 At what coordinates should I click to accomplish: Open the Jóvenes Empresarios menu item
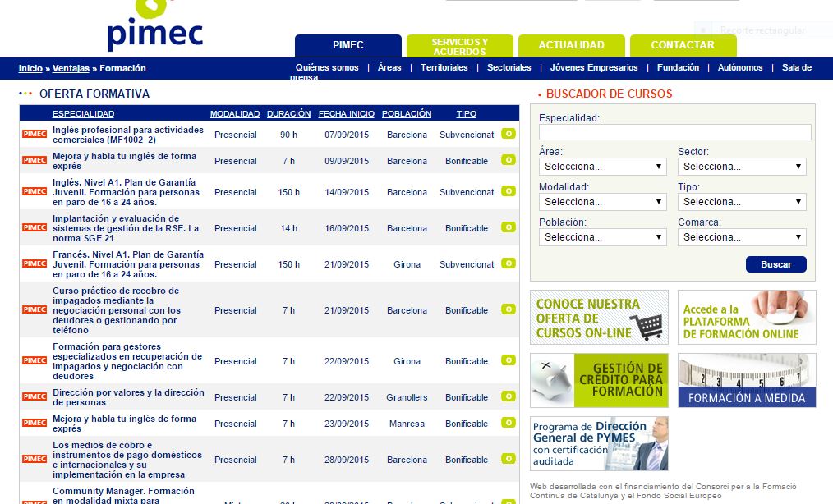(x=594, y=67)
